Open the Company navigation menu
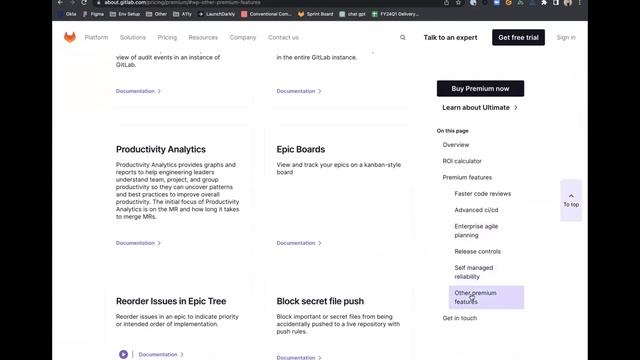 (243, 37)
